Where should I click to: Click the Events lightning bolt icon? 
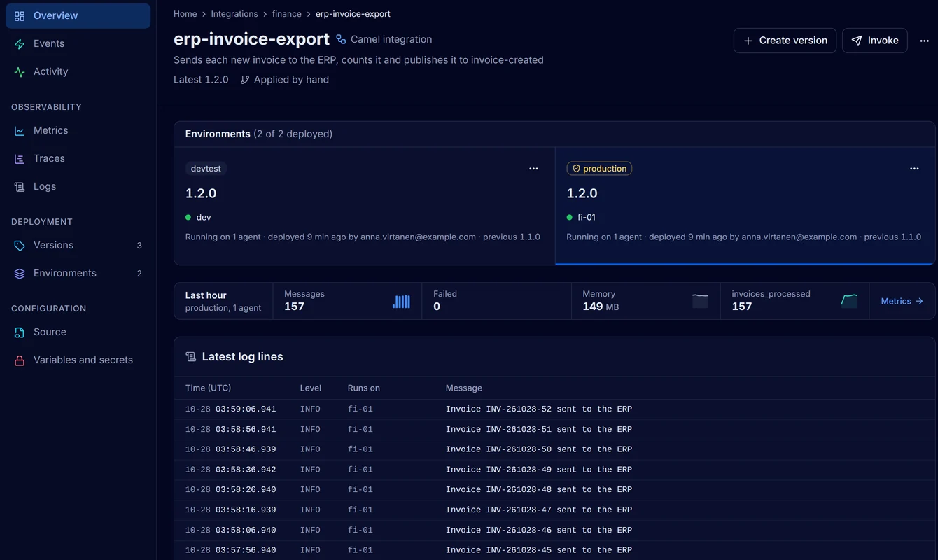[x=20, y=43]
